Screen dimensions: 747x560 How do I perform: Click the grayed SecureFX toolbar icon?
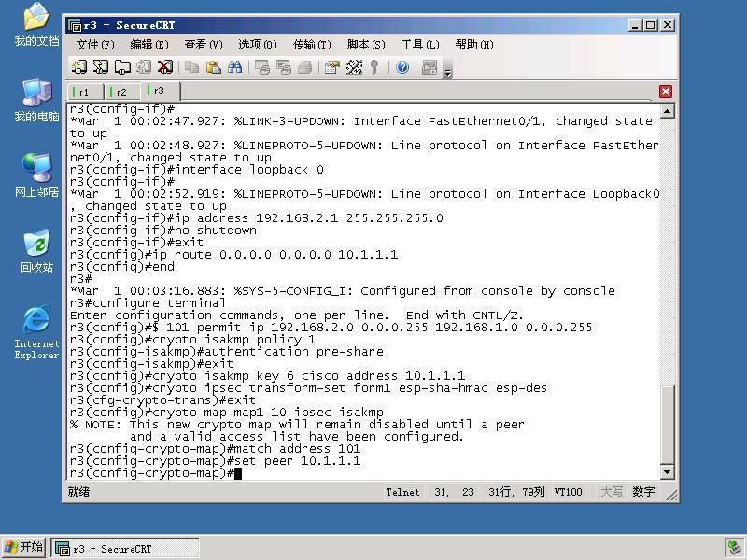pyautogui.click(x=430, y=67)
